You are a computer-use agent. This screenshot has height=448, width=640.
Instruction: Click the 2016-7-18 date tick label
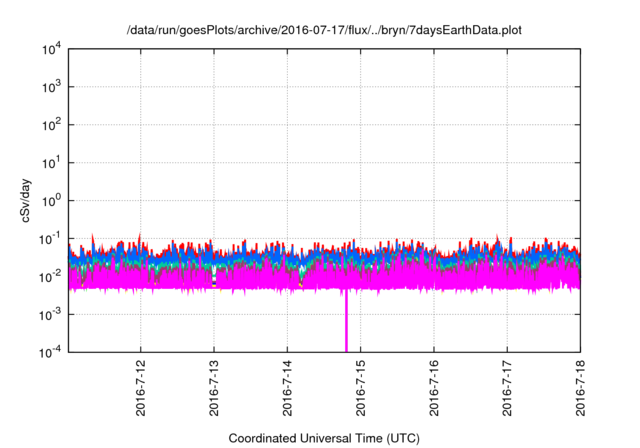[580, 388]
